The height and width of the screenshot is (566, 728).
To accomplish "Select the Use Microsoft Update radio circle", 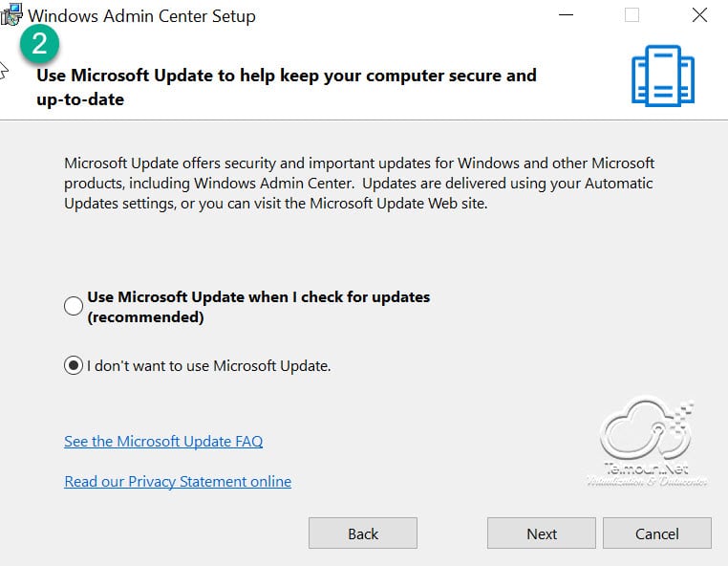I will click(74, 306).
